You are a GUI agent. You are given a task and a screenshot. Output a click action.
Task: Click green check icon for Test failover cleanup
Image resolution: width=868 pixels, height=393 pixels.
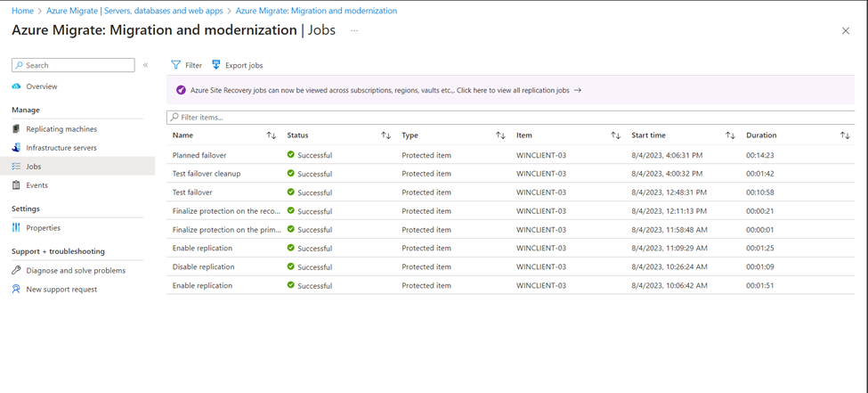[x=290, y=174]
